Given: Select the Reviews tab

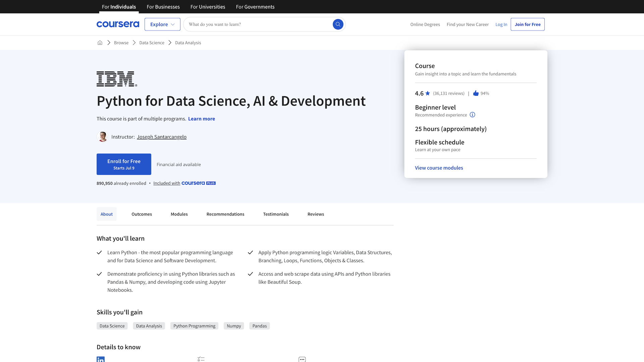Looking at the screenshot, I should click(316, 214).
